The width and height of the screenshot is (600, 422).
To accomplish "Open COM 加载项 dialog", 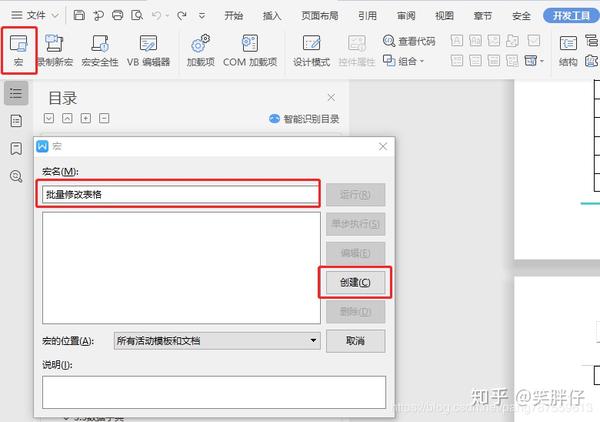I will coord(250,50).
